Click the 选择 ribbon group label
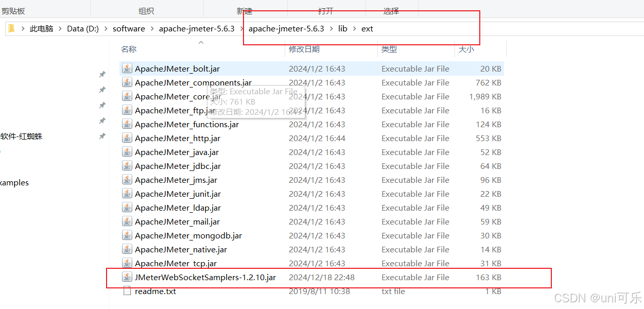This screenshot has width=644, height=309. 391,11
